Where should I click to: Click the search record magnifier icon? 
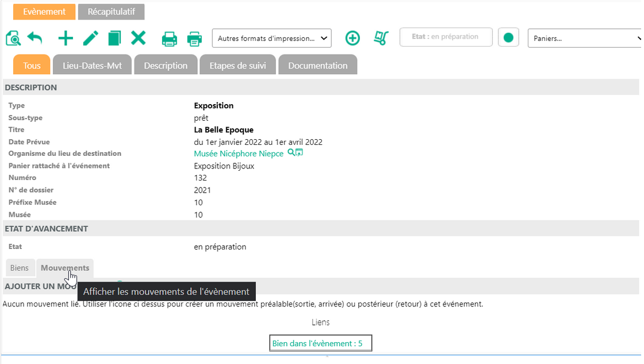click(13, 39)
